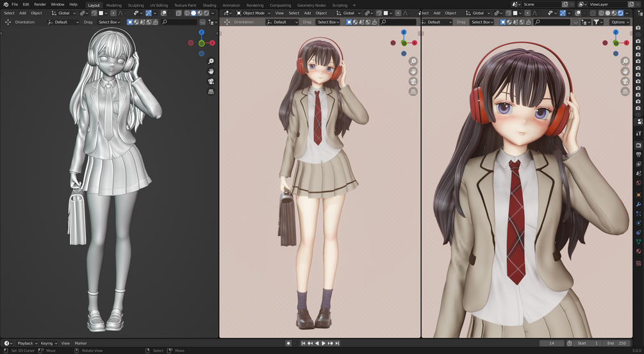The height and width of the screenshot is (354, 644).
Task: Toggle proportional editing in left viewport header
Action: 113,13
